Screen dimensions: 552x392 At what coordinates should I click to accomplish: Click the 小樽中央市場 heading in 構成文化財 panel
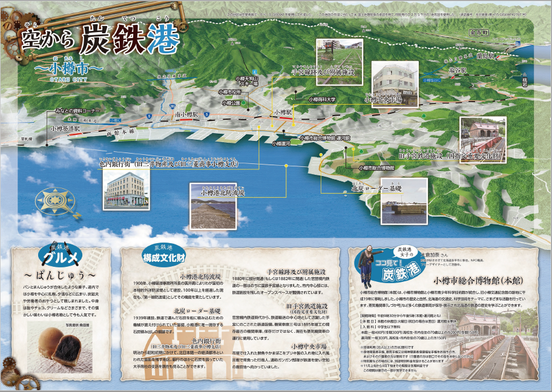tap(309, 346)
